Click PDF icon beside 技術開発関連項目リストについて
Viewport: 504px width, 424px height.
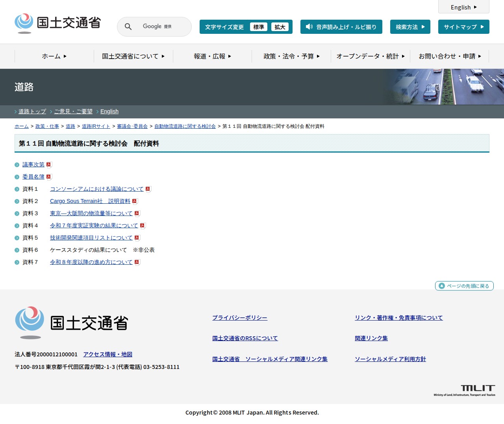[x=137, y=238]
